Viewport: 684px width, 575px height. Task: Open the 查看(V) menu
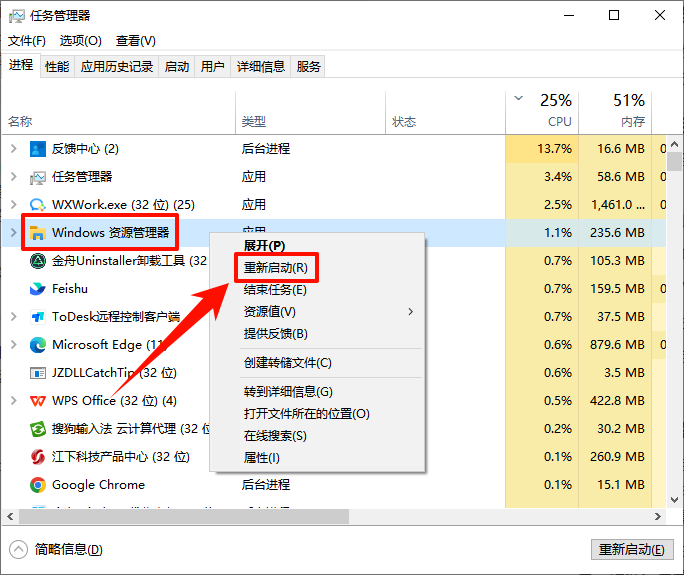coord(136,41)
